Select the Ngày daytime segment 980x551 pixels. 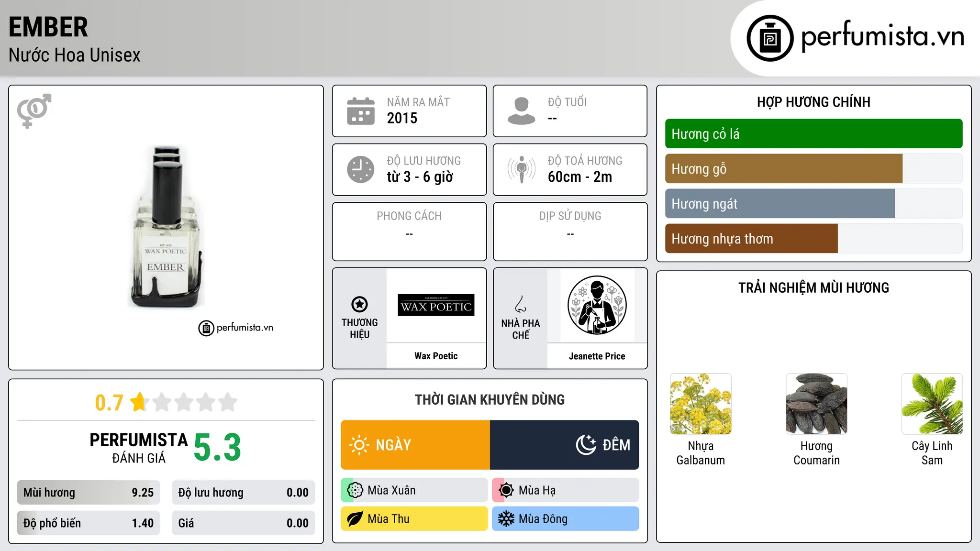click(x=415, y=445)
